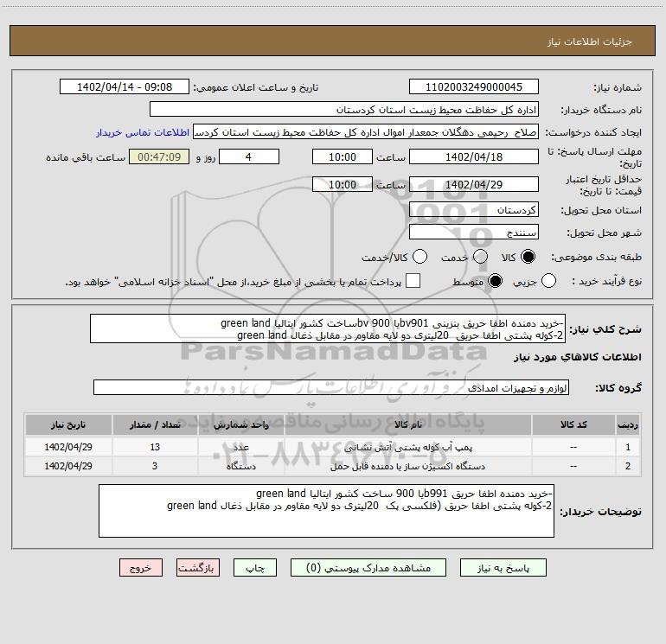This screenshot has height=644, width=666.
Task: Click quantity 13 in row 1
Action: [155, 448]
